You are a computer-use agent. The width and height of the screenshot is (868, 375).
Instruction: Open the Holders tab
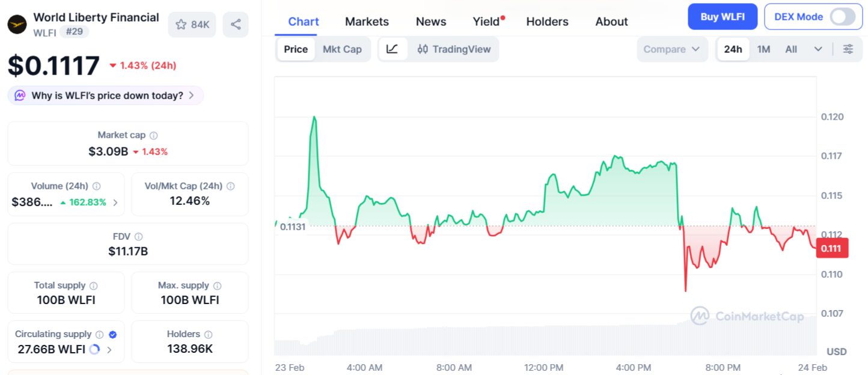click(x=547, y=22)
